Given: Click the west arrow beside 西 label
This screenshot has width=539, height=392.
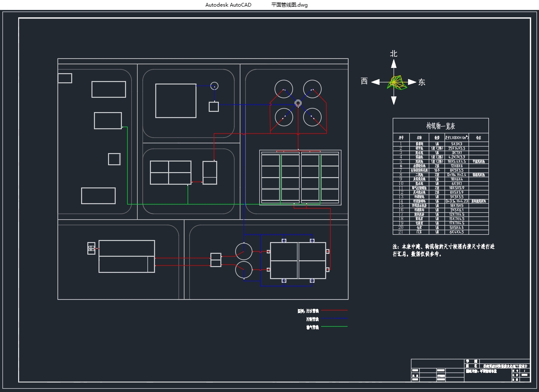Looking at the screenshot, I should pos(376,82).
